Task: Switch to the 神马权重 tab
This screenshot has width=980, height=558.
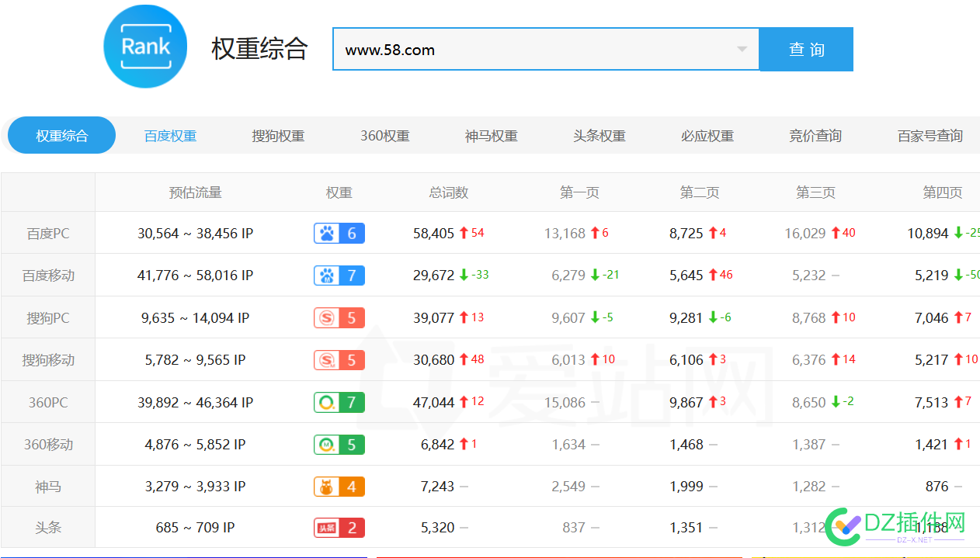Action: [x=492, y=136]
